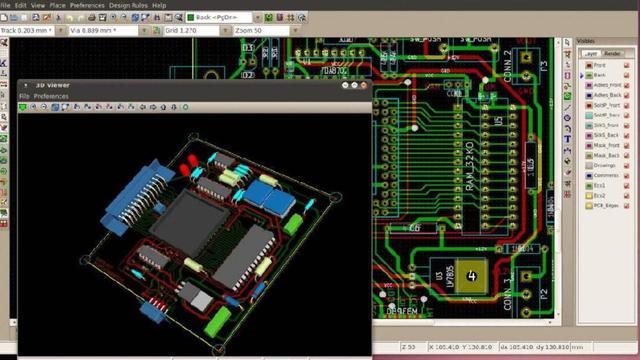Select the draw circle tool
The image size is (640, 360).
pyautogui.click(x=567, y=118)
